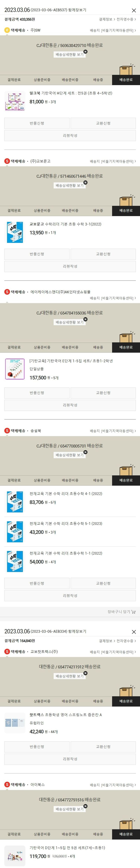
Task: Request a return for 밀크북 기탄국어 H단계
Action: (37, 123)
